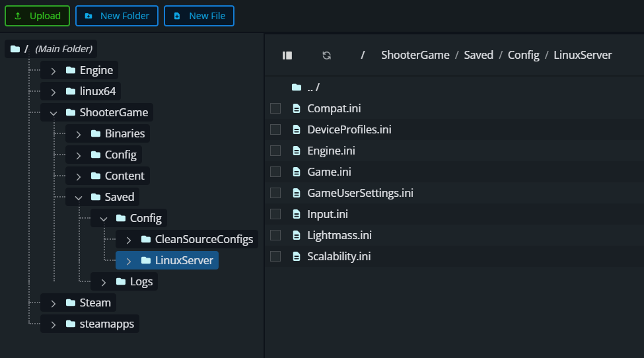Navigate to Saved in the breadcrumb
The width and height of the screenshot is (644, 358).
pyautogui.click(x=478, y=55)
